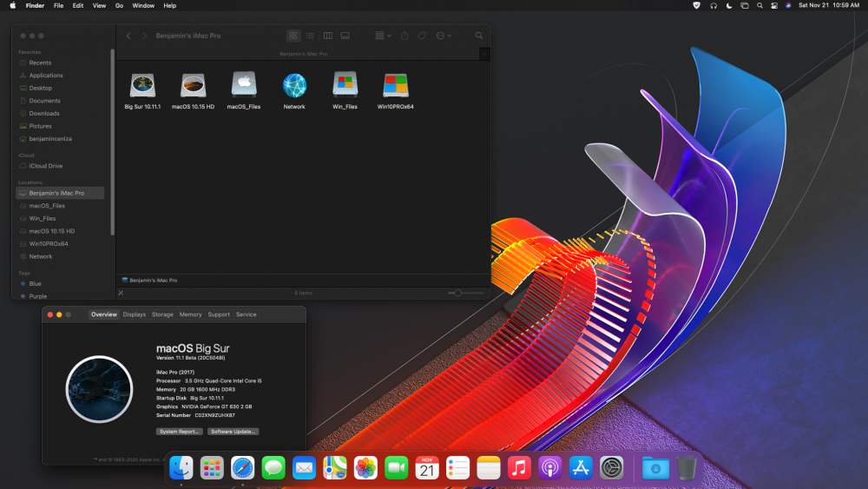Click the System Report button
Image resolution: width=868 pixels, height=489 pixels.
coord(180,432)
